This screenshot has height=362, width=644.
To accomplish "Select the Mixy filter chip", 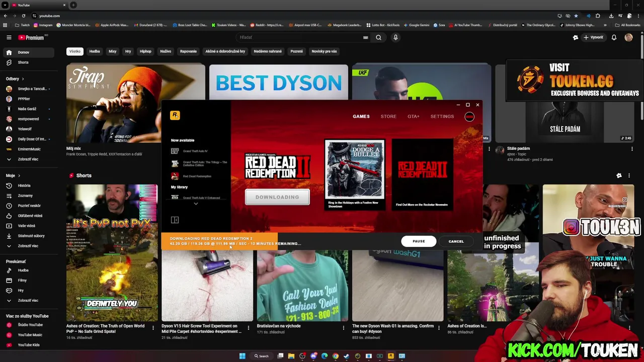I will 113,51.
